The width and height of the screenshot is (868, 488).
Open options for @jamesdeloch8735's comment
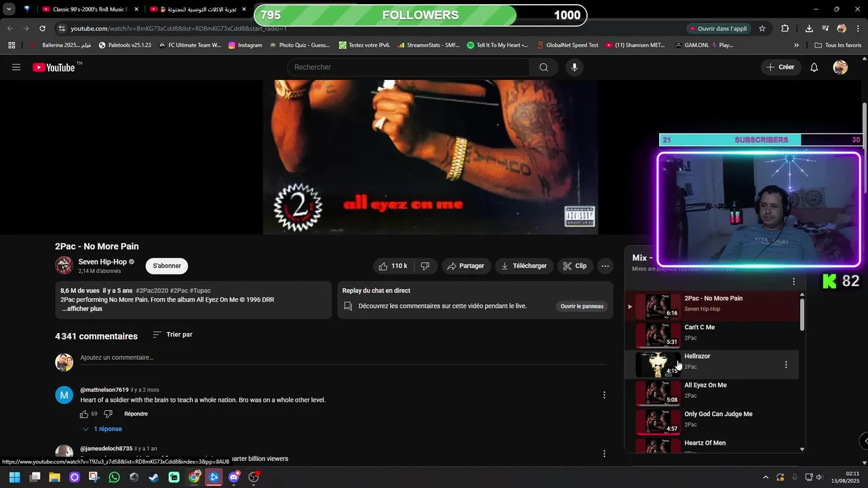[604, 453]
